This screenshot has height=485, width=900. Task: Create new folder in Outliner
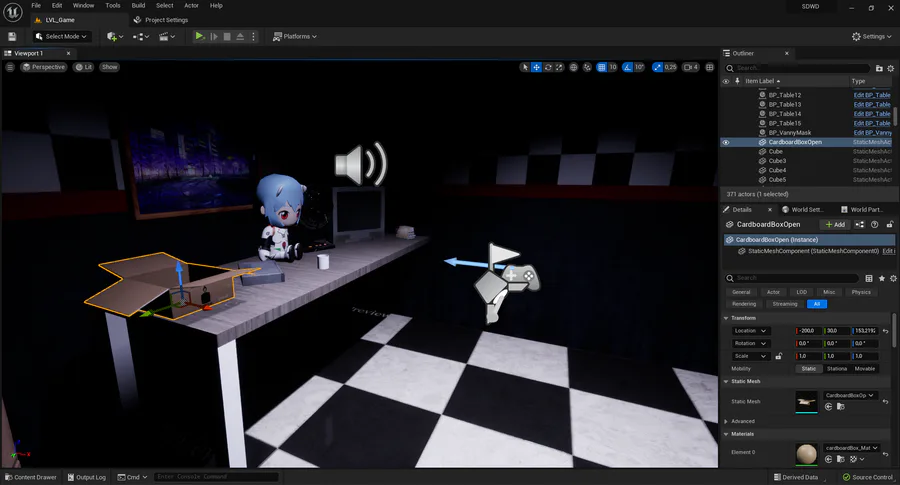coord(879,68)
